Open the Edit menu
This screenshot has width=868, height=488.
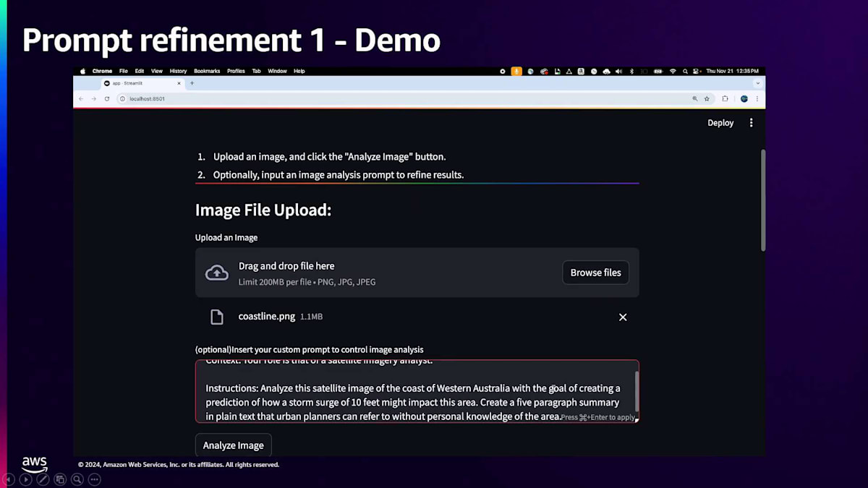click(x=139, y=71)
